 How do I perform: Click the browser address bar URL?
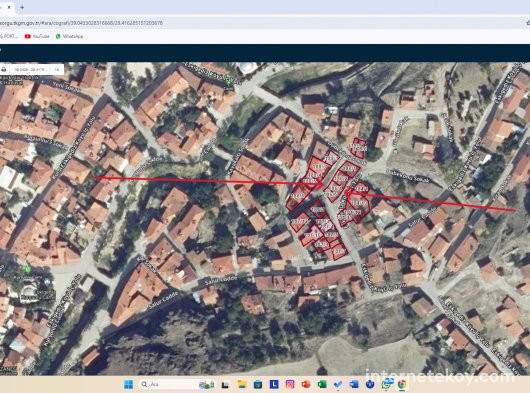81,23
